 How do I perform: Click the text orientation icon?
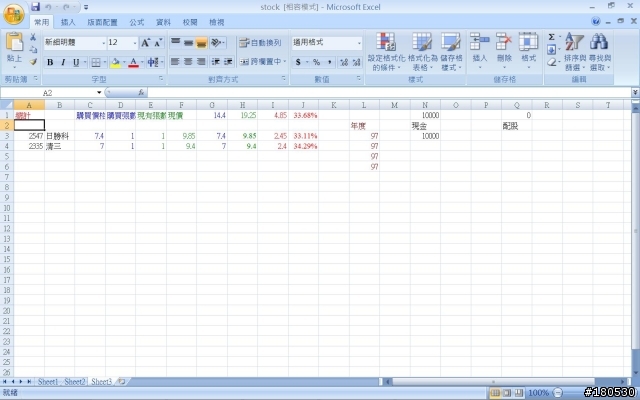217,42
